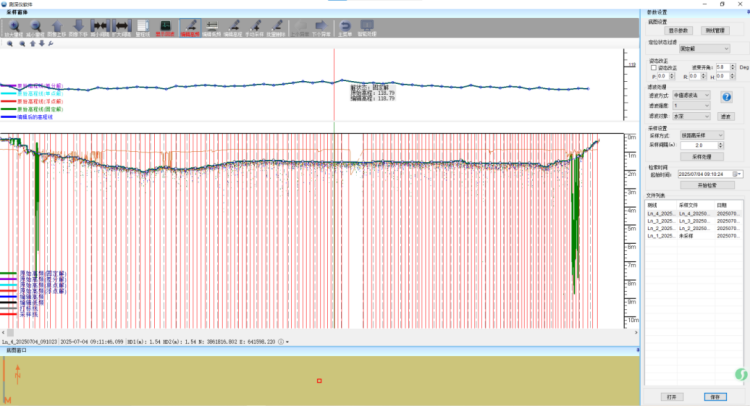Click the sampling file column header
Viewport: 750px width, 406px height.
(696, 205)
